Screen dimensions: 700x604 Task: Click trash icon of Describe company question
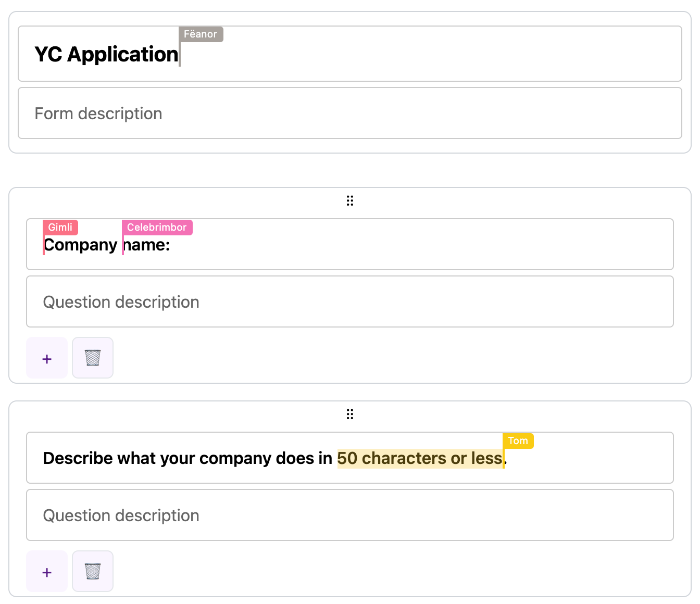pos(93,571)
